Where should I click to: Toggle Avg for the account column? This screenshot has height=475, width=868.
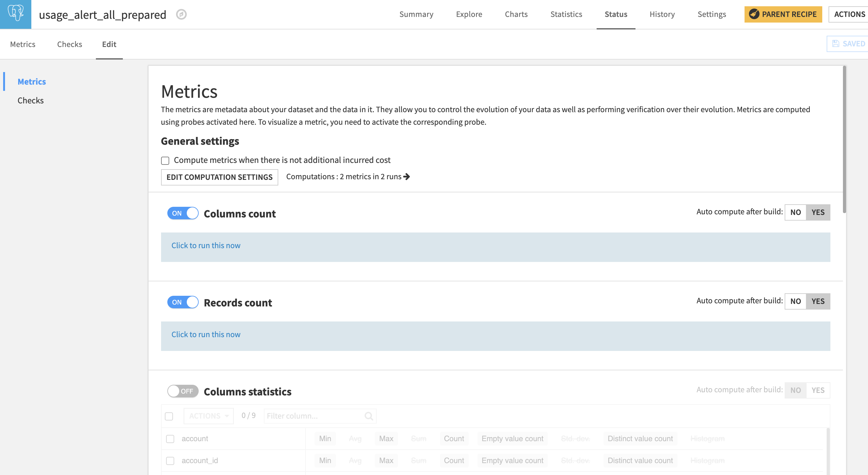tap(355, 439)
